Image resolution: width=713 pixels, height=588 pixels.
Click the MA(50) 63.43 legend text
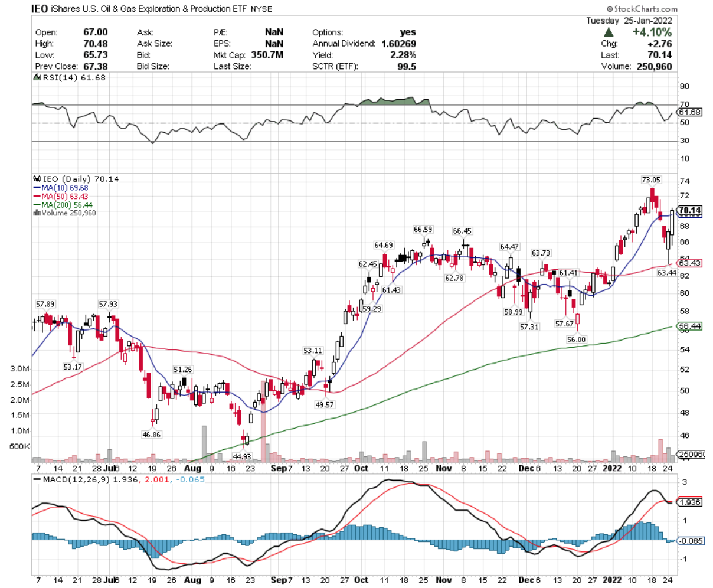coord(65,196)
